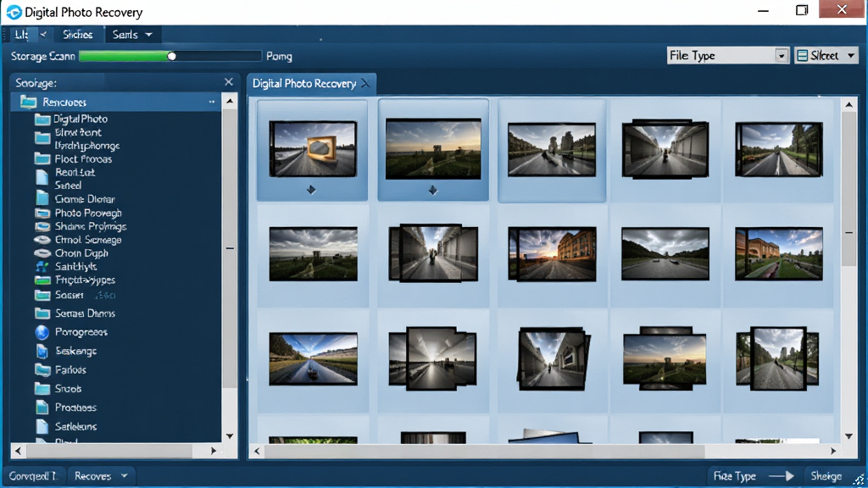868x488 pixels.
Task: Select the Rencrooes root tree row
Action: click(x=115, y=102)
